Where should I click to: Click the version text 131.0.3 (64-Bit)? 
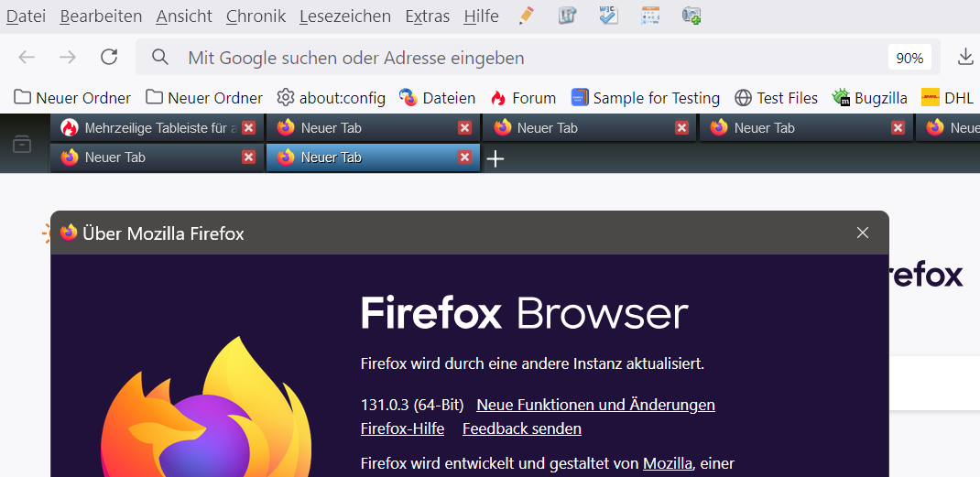pyautogui.click(x=412, y=405)
